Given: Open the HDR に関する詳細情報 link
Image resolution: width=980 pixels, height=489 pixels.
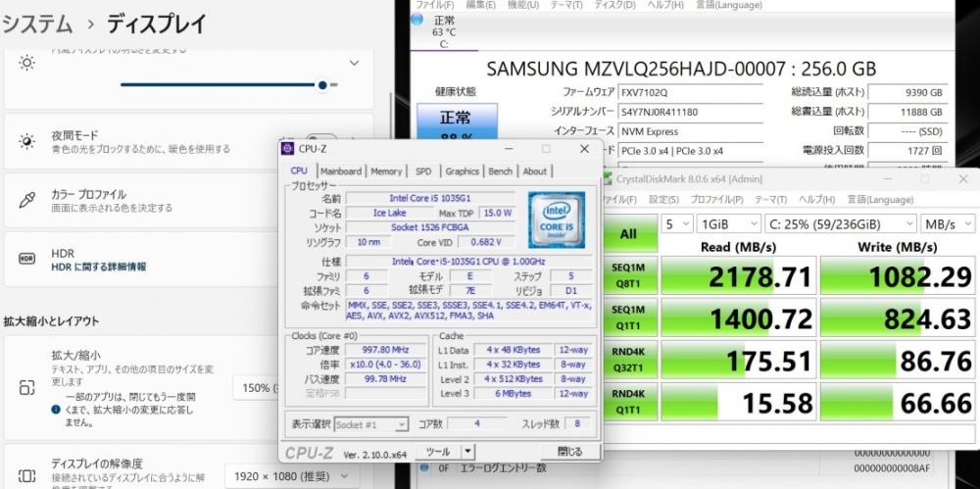Looking at the screenshot, I should pos(99,267).
